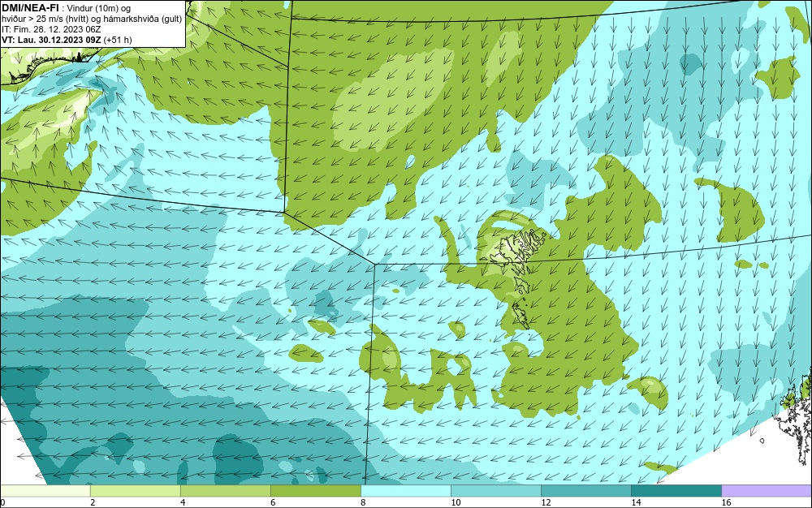Click the legend label '10'

pyautogui.click(x=456, y=502)
